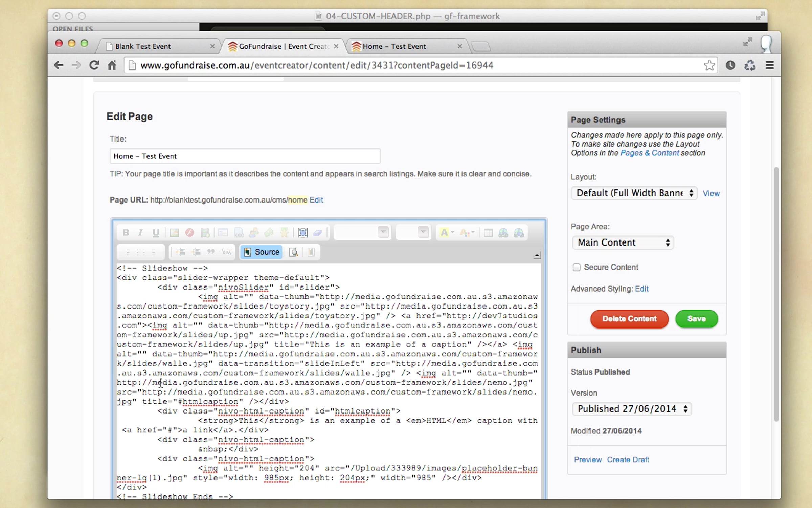Click the Create Draft link

[x=628, y=460]
